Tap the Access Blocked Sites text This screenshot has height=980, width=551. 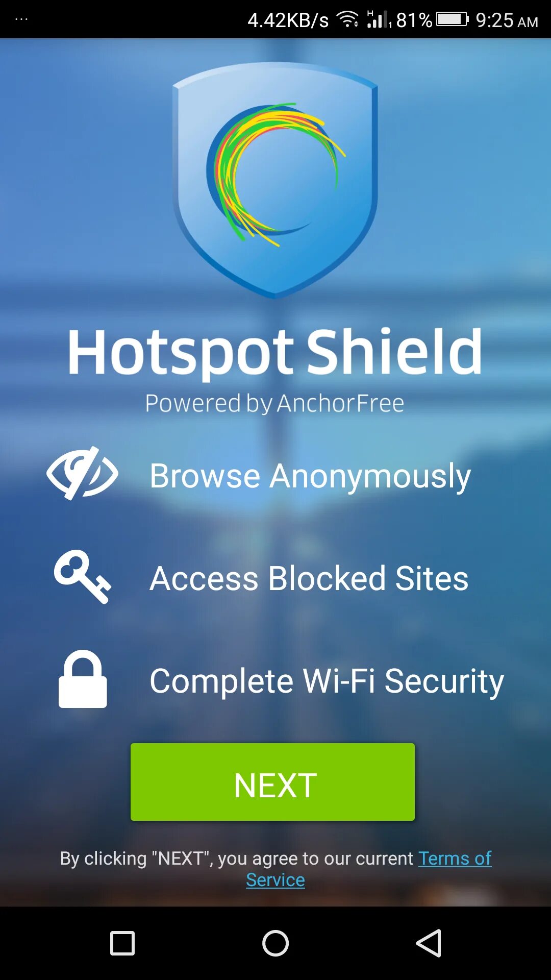pos(309,578)
